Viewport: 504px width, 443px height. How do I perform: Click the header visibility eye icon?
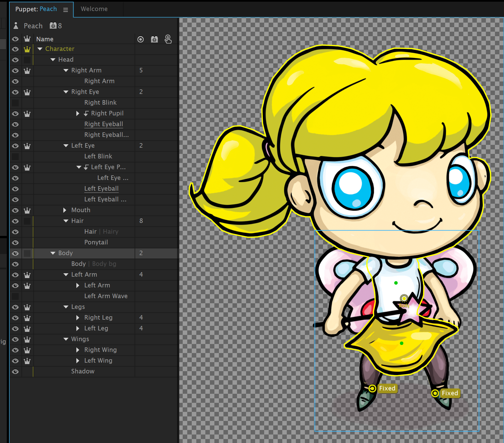(15, 39)
